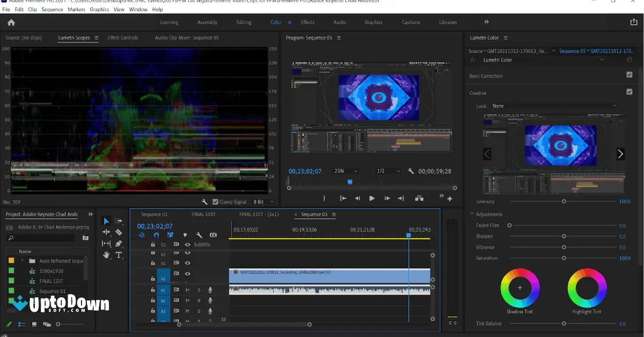Viewport: 644px width, 337px height.
Task: Select the Pen tool in the tools panel
Action: (x=119, y=244)
